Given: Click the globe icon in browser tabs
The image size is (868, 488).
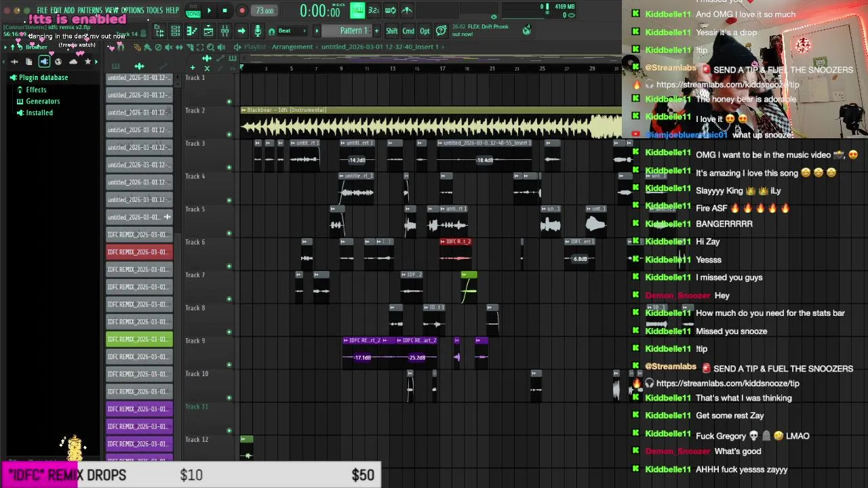Looking at the screenshot, I should point(58,62).
